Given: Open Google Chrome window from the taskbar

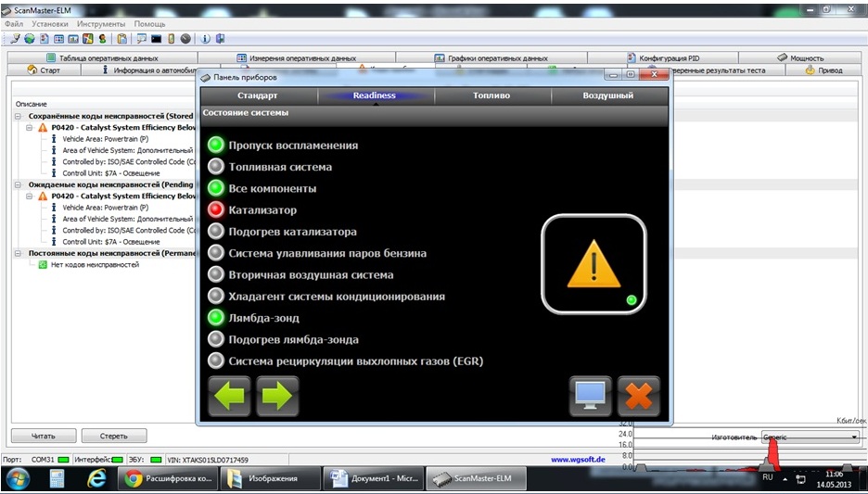Looking at the screenshot, I should 169,478.
